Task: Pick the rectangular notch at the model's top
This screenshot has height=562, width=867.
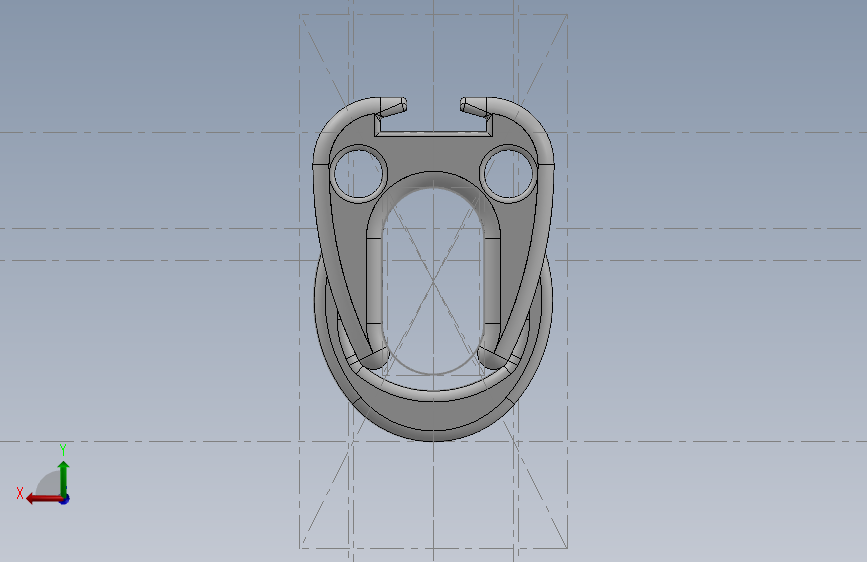Action: 434,124
